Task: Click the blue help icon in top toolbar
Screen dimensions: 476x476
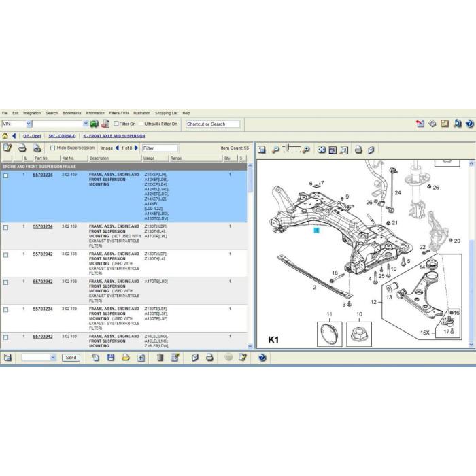Action: (x=470, y=124)
